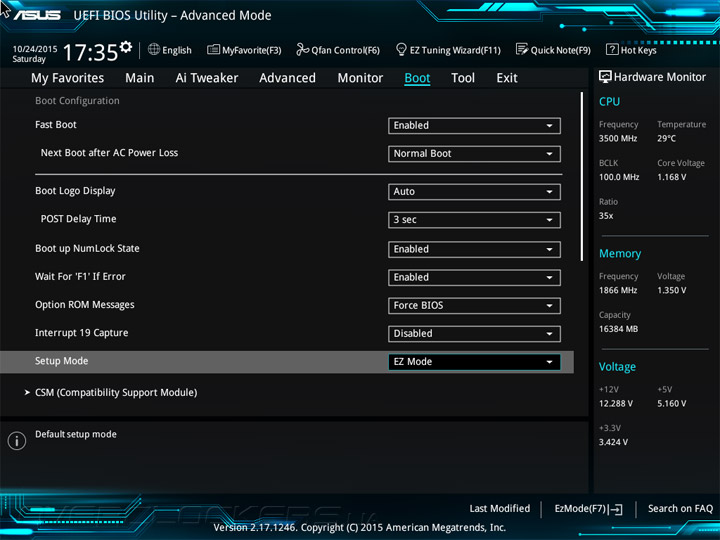Click the memory capacity value 16384 MB
This screenshot has width=720, height=540.
pyautogui.click(x=619, y=329)
